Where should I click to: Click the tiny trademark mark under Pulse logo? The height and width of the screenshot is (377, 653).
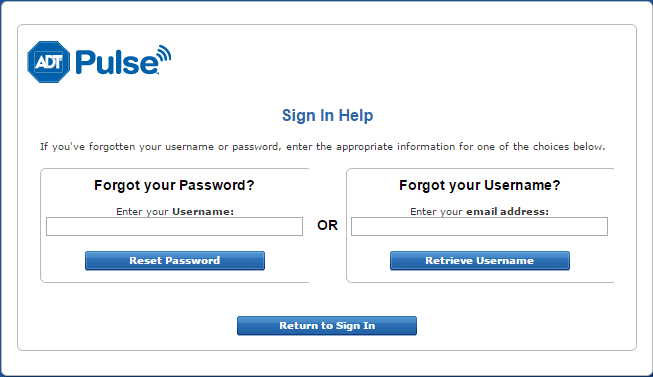click(157, 74)
